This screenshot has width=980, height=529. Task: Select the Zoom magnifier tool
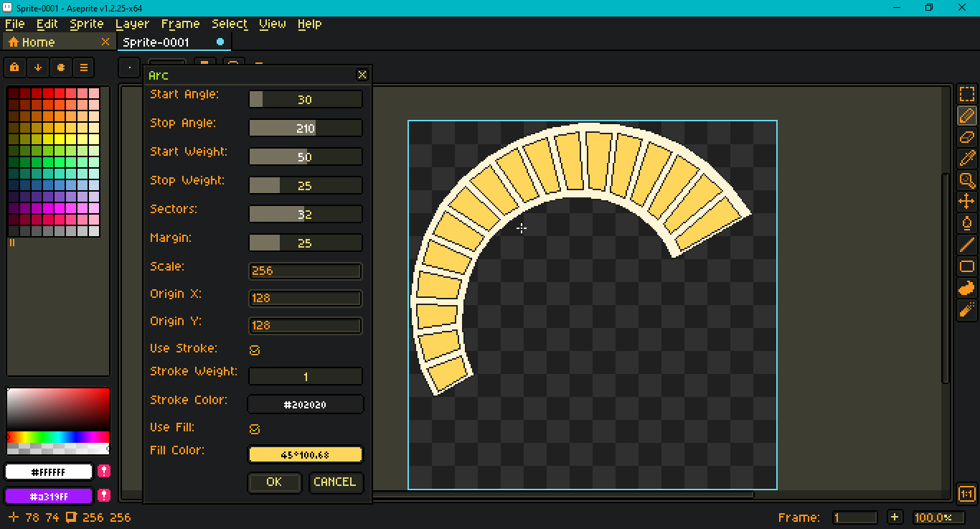point(966,180)
